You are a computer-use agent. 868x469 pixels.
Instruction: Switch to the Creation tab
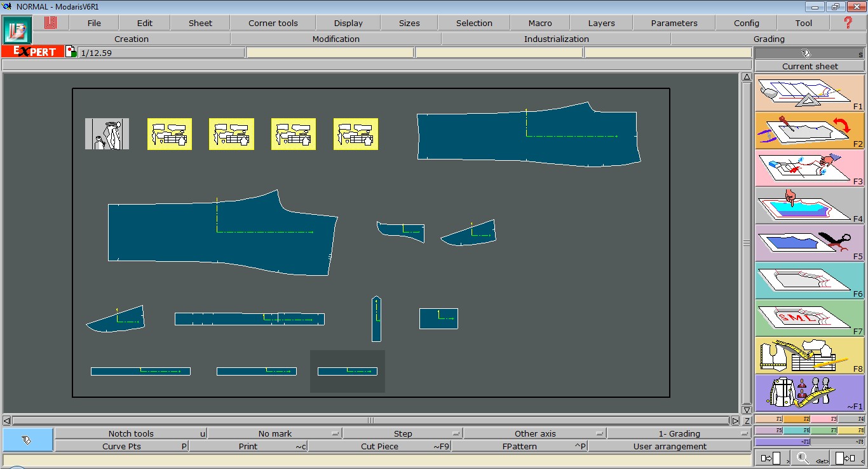click(132, 39)
